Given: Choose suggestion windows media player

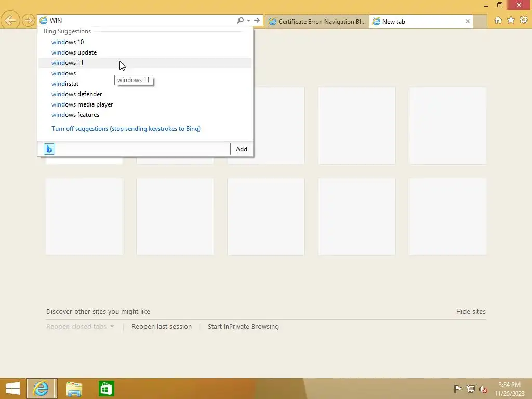Looking at the screenshot, I should (145, 104).
